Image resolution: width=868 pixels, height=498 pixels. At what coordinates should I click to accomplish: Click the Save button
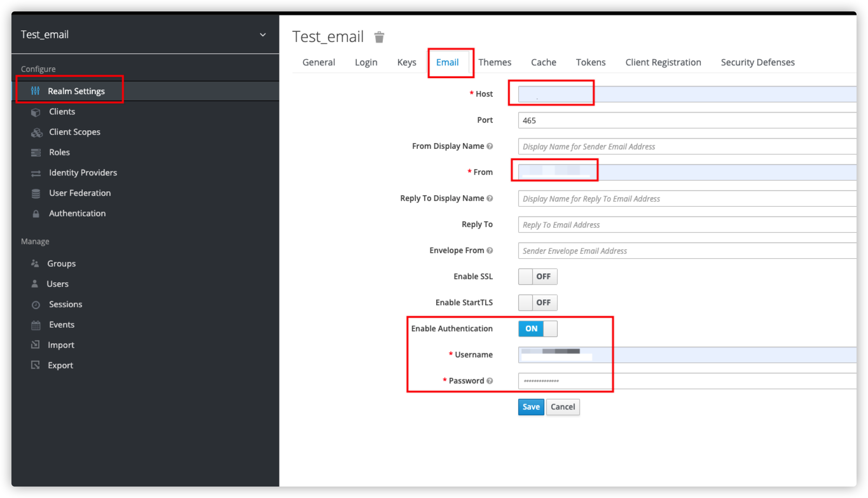point(531,407)
